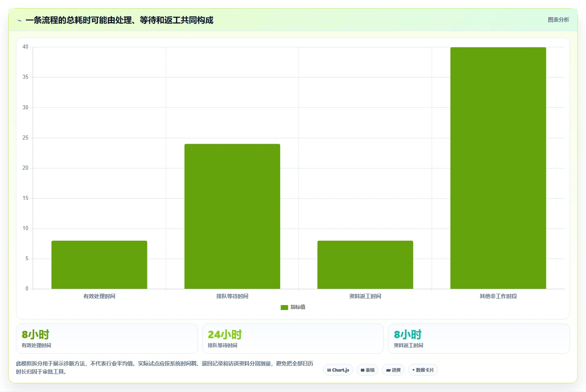Click the y-axis value 25
The height and width of the screenshot is (392, 586).
pyautogui.click(x=25, y=138)
